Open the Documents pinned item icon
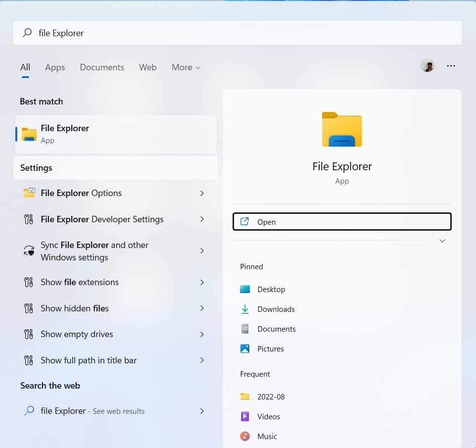This screenshot has height=448, width=476. coord(245,329)
